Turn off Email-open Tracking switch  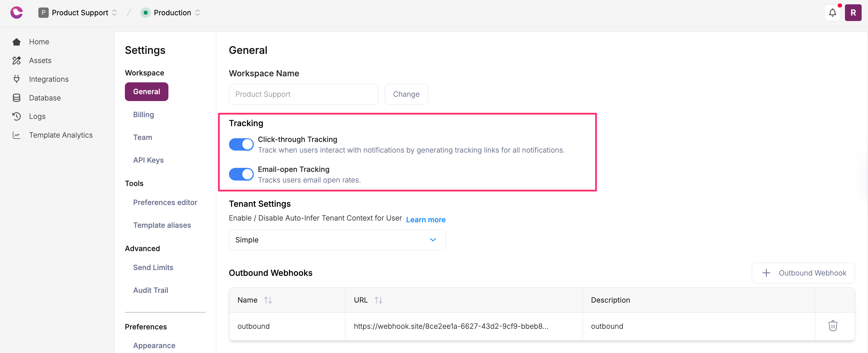click(x=241, y=174)
